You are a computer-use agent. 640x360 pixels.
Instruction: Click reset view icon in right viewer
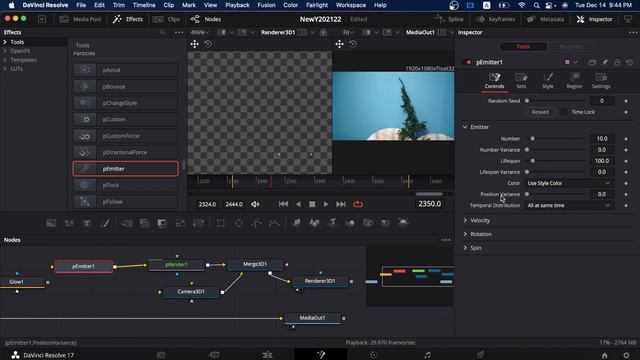coord(353,44)
